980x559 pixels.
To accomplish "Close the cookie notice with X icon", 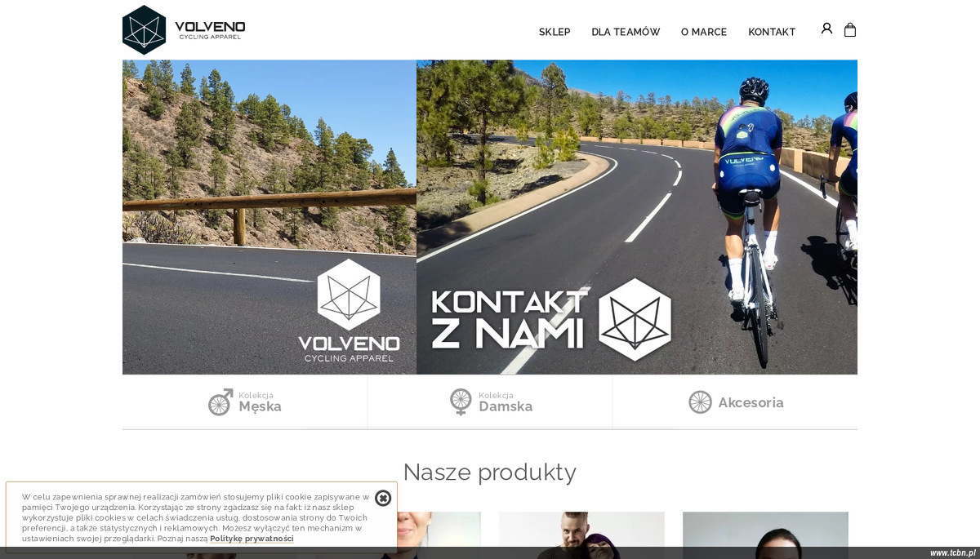I will [383, 498].
